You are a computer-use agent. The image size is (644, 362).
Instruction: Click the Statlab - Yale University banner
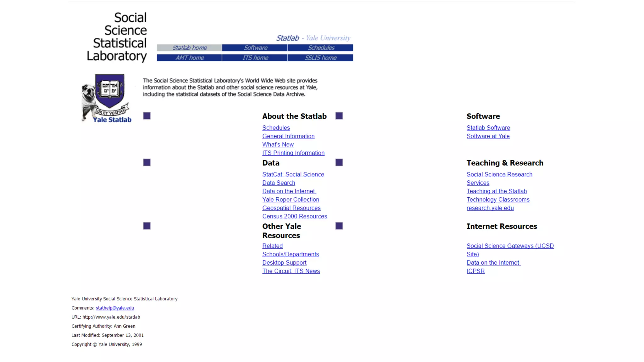pyautogui.click(x=313, y=38)
